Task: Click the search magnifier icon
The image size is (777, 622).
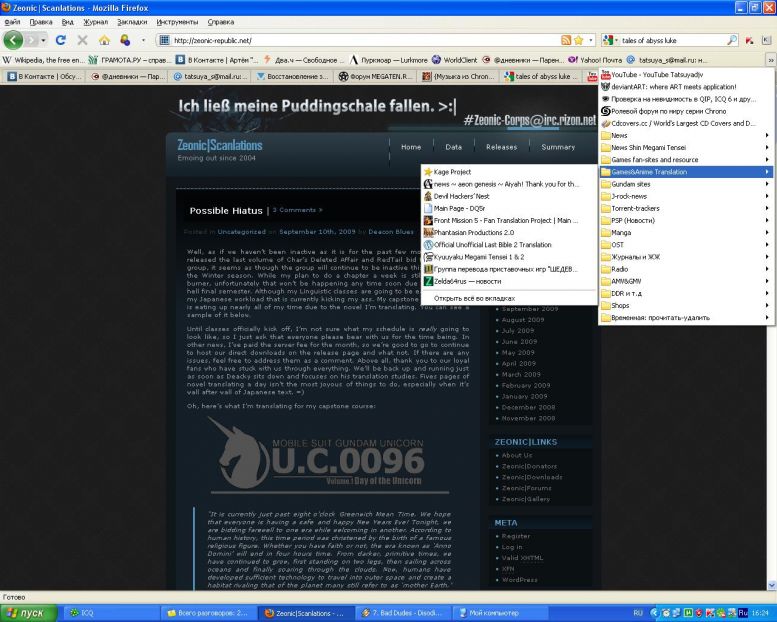Action: (x=732, y=40)
